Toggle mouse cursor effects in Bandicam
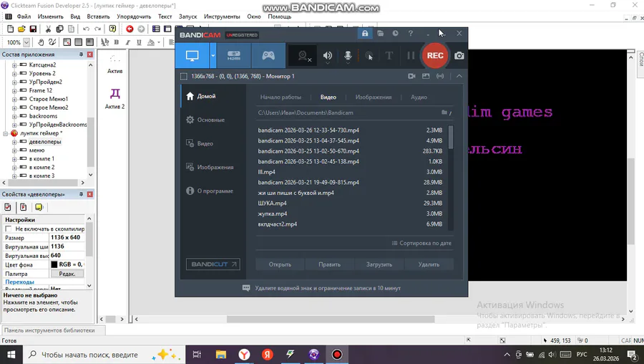Image resolution: width=644 pixels, height=364 pixels. click(369, 56)
